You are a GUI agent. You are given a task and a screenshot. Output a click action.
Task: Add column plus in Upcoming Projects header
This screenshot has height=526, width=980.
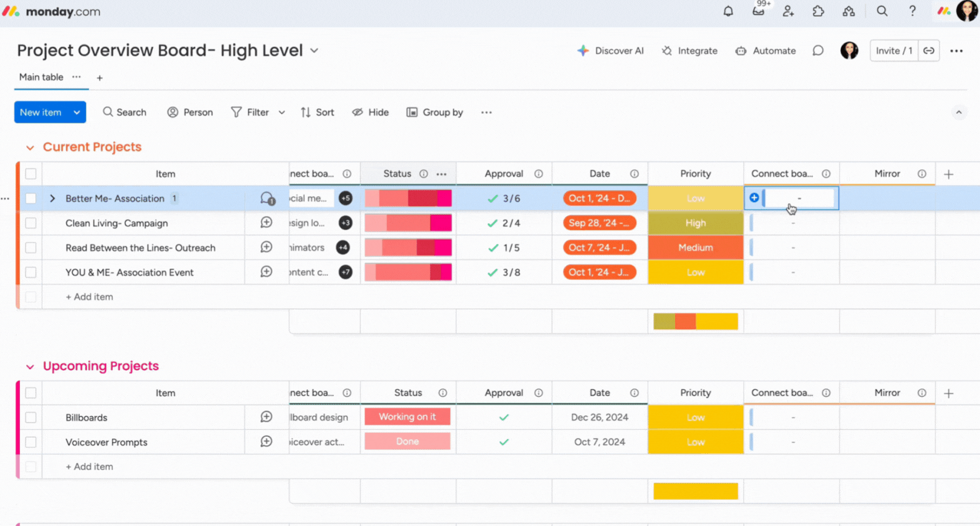[x=948, y=393]
